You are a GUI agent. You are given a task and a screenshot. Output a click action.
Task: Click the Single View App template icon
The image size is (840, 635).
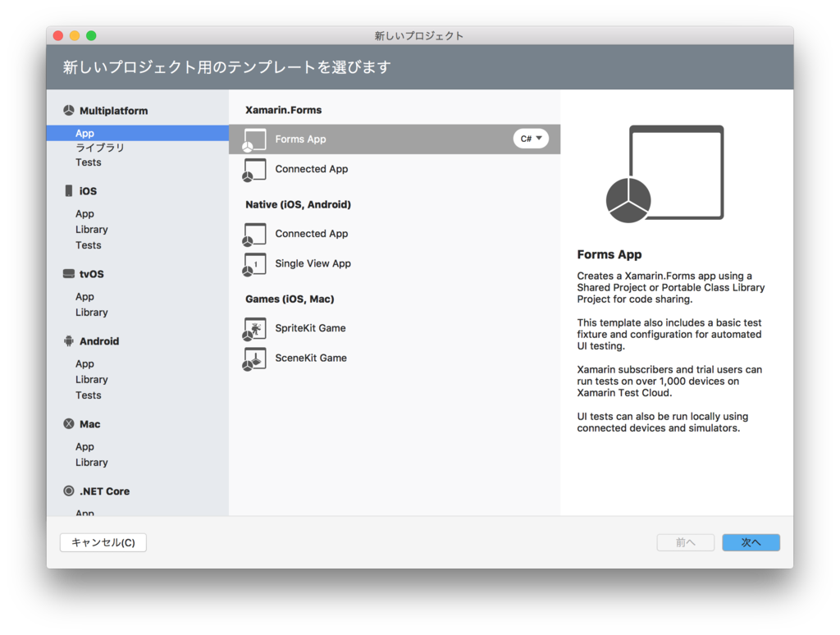point(254,264)
